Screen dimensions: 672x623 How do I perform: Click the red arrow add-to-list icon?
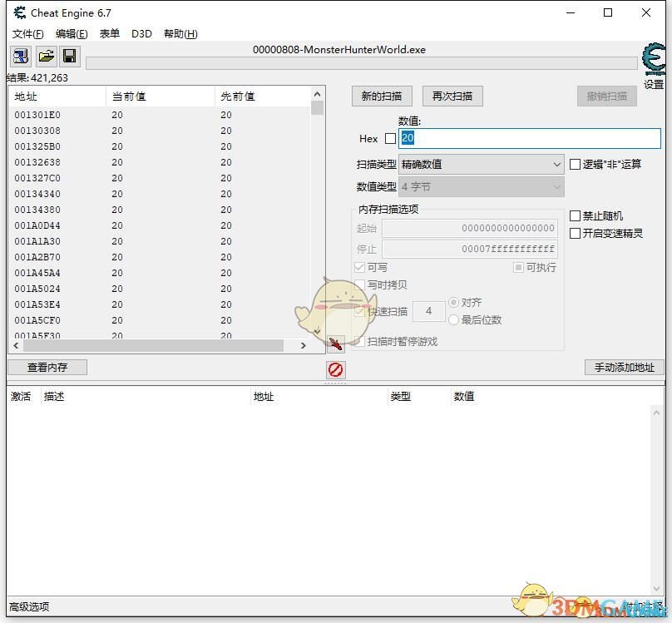point(335,344)
